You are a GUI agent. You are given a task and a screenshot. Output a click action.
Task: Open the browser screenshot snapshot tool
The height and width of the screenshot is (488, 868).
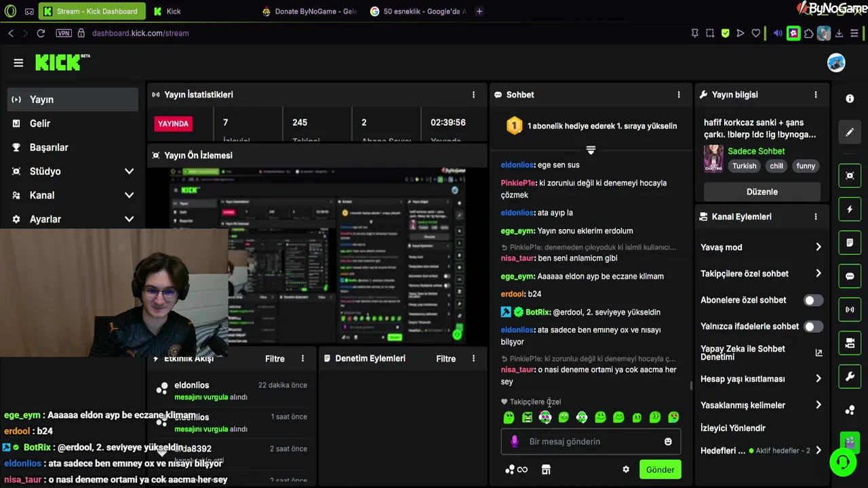tap(710, 33)
